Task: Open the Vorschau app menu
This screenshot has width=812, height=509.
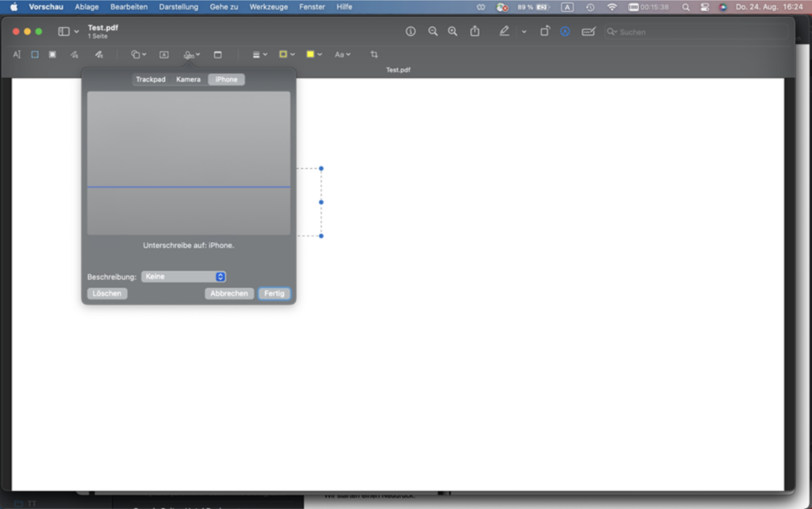Action: click(45, 6)
